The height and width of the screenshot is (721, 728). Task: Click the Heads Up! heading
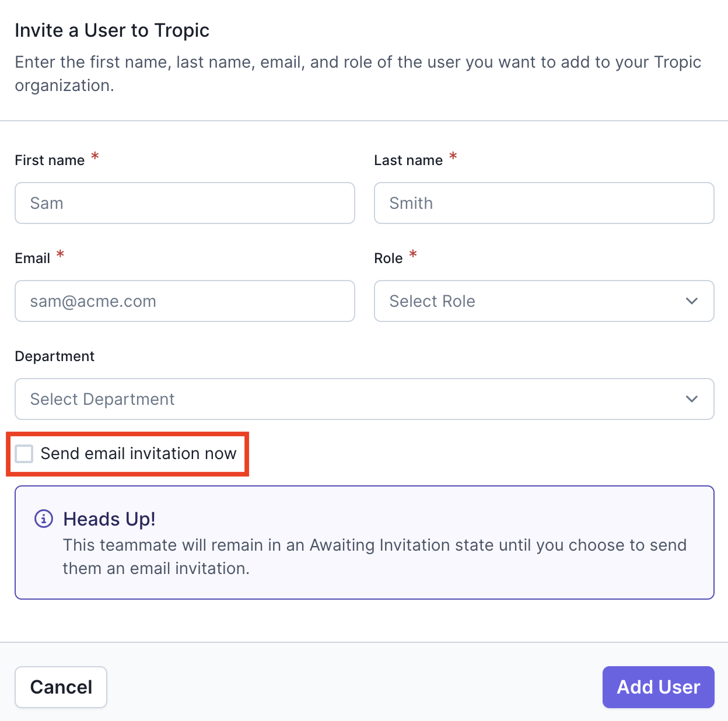pos(109,519)
